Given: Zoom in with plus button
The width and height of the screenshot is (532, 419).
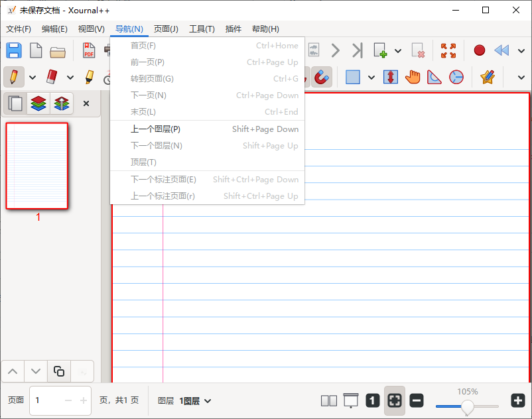Looking at the screenshot, I should point(518,400).
